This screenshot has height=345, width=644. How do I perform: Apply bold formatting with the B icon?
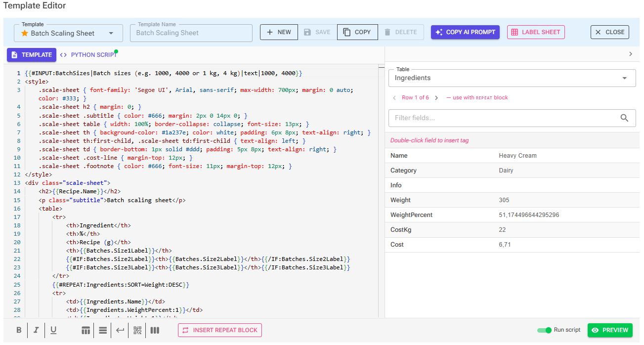click(19, 330)
